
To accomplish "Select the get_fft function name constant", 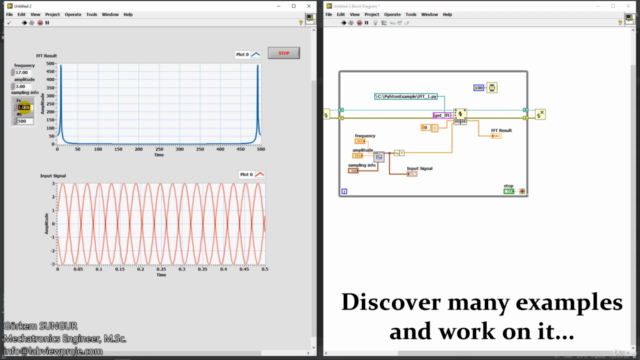I will [x=442, y=116].
